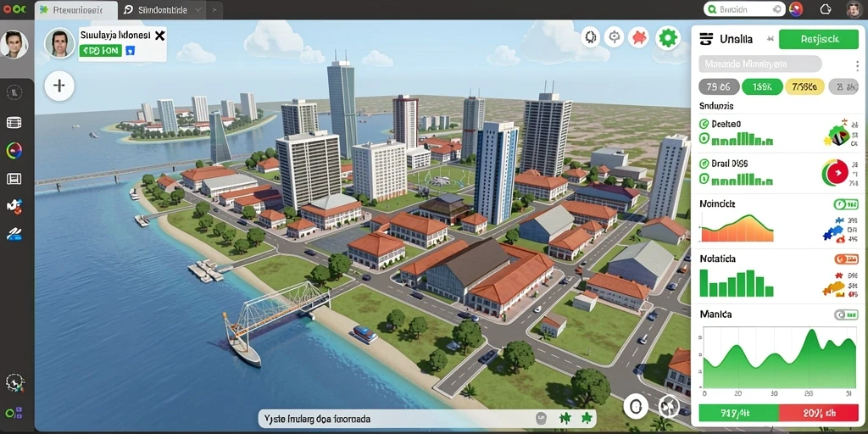Screen dimensions: 868x434
Task: Select the film strip icon in the left sidebar
Action: pyautogui.click(x=14, y=178)
